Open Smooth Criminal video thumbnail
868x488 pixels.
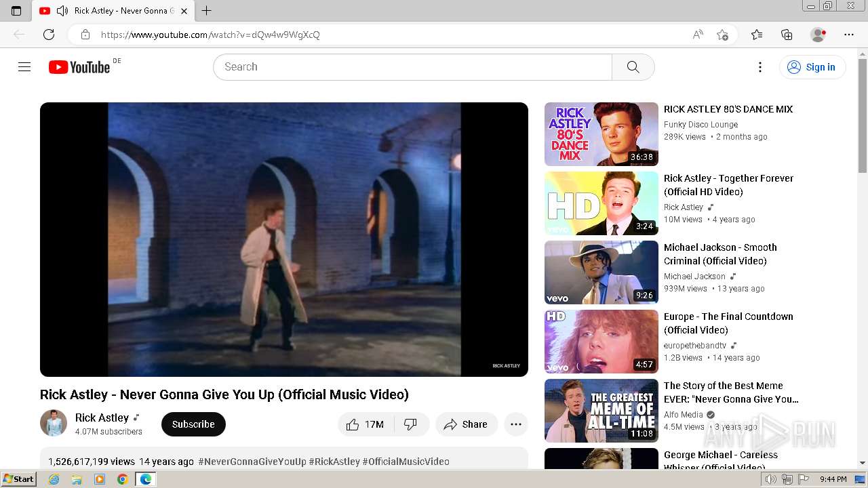601,272
